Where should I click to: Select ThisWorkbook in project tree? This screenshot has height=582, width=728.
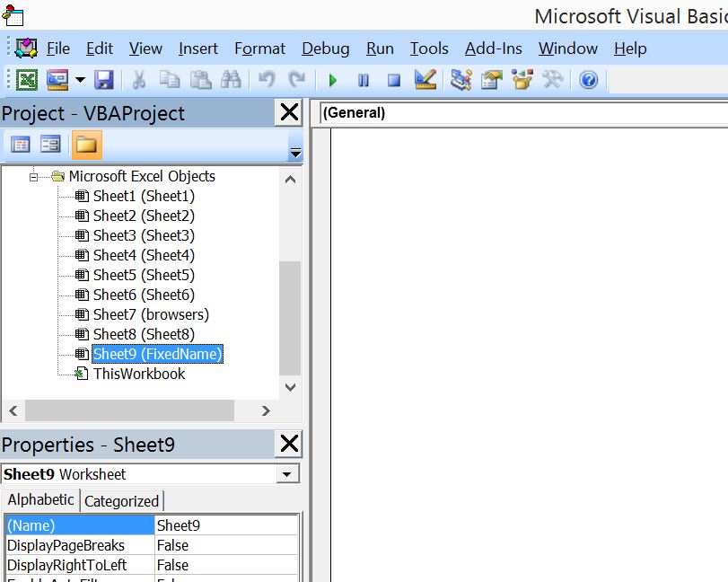coord(139,374)
